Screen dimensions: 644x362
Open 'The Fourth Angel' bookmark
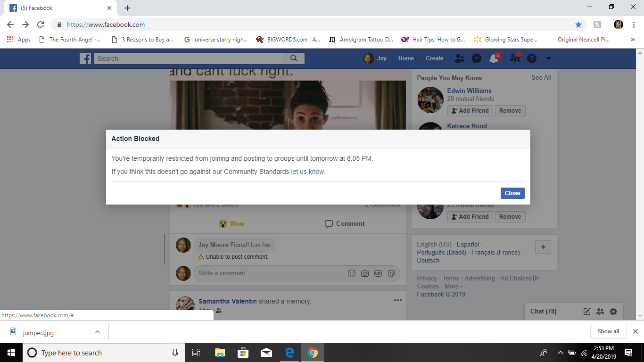click(x=70, y=40)
